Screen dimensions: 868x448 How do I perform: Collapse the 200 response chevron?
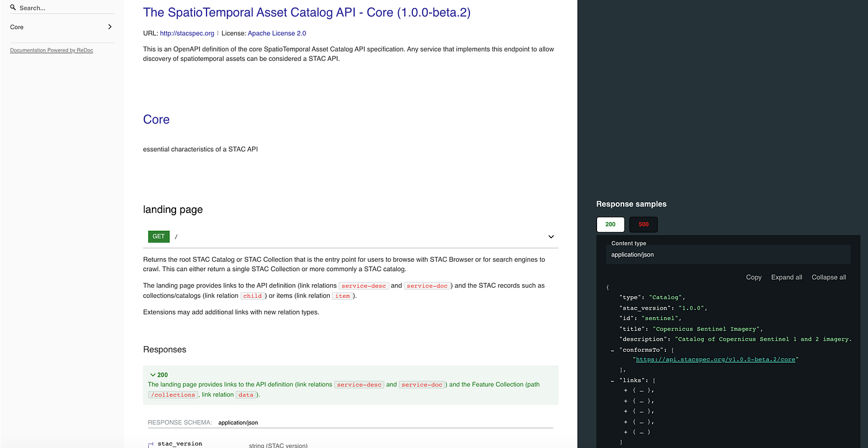click(x=153, y=375)
